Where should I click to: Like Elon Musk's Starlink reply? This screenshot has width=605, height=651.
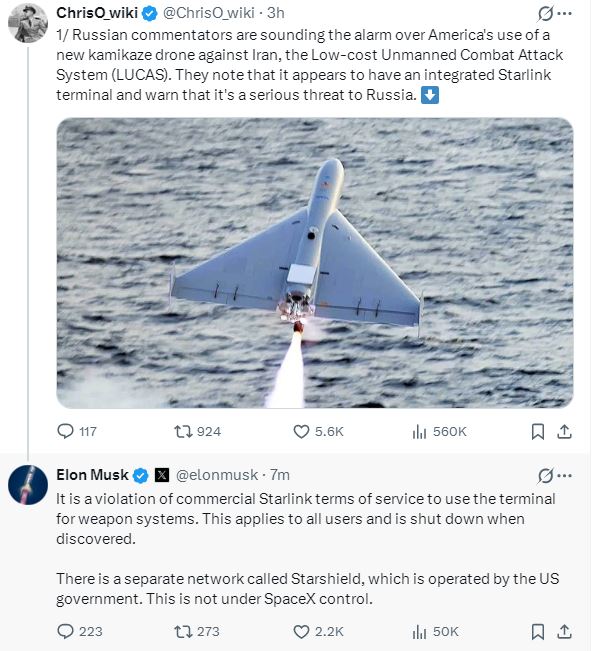(301, 631)
